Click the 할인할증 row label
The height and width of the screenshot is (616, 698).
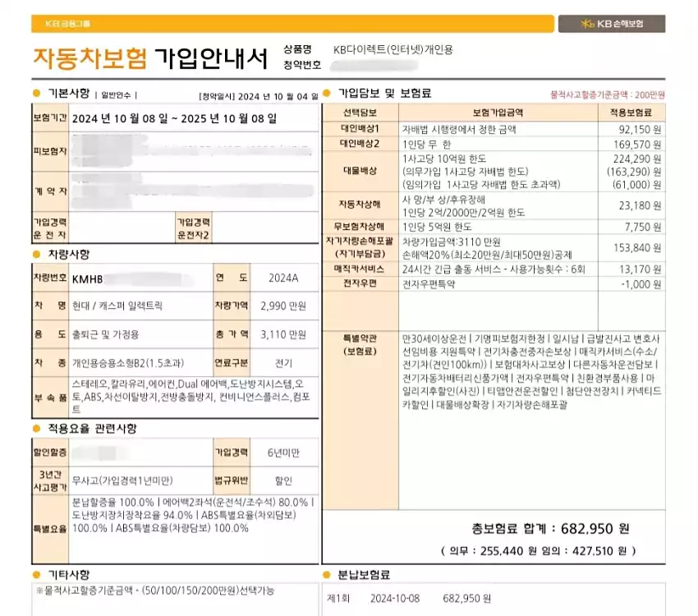[50, 453]
